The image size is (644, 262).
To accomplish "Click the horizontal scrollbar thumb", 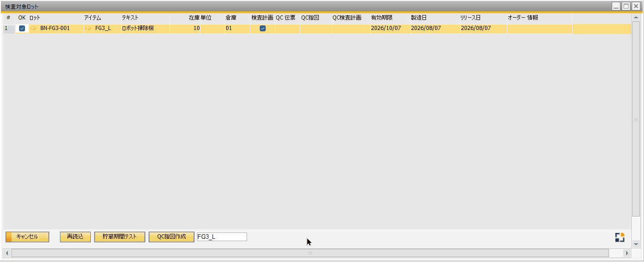I will tap(310, 253).
